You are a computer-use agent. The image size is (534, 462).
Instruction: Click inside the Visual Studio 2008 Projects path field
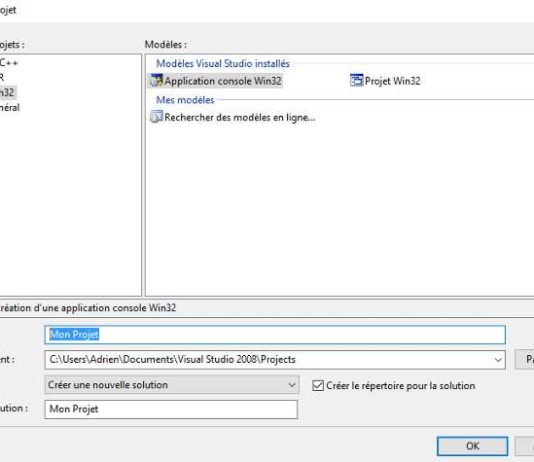pyautogui.click(x=268, y=360)
